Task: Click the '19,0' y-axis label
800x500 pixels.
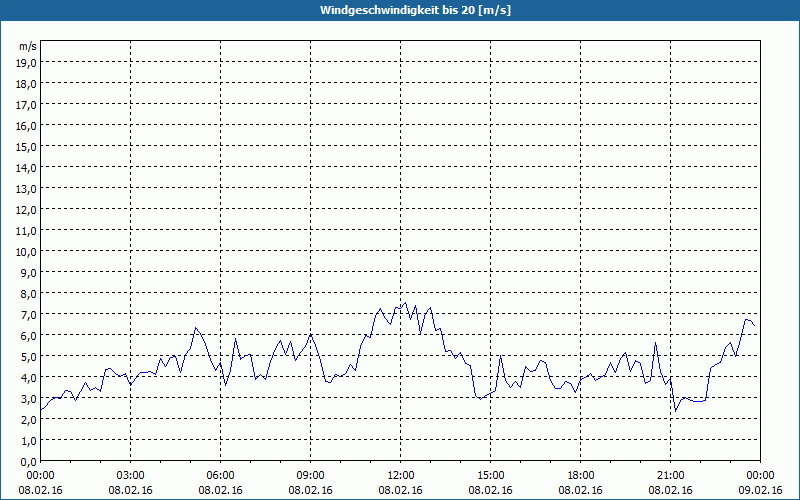Action: (x=26, y=63)
